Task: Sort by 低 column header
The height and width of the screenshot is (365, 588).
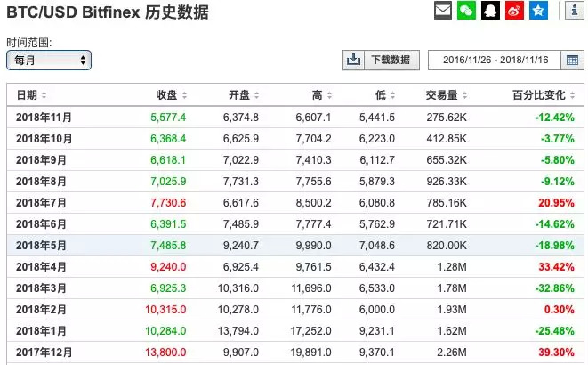Action: [x=385, y=95]
